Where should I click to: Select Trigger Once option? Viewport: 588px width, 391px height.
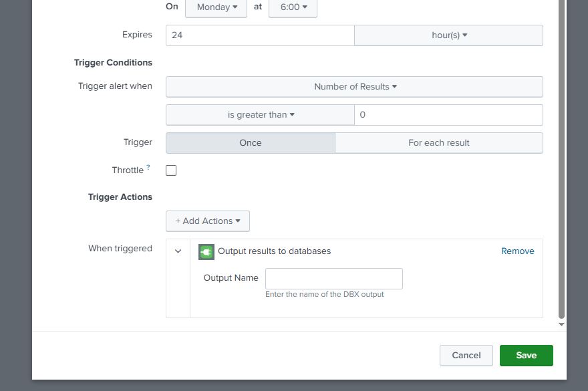click(251, 142)
